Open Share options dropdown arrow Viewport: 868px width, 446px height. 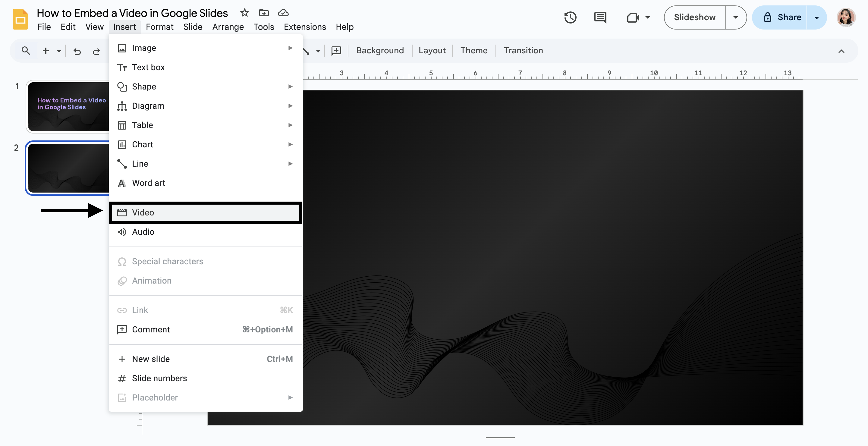click(816, 17)
